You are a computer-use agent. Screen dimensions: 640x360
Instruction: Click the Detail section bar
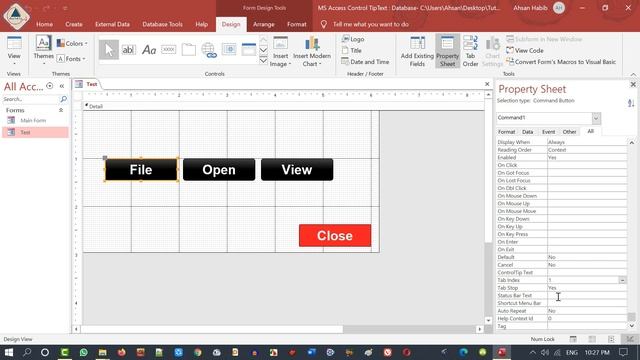pyautogui.click(x=284, y=107)
